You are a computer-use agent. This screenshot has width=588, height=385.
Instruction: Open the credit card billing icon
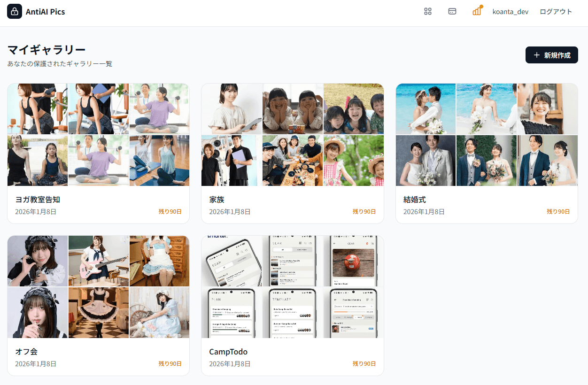tap(452, 12)
